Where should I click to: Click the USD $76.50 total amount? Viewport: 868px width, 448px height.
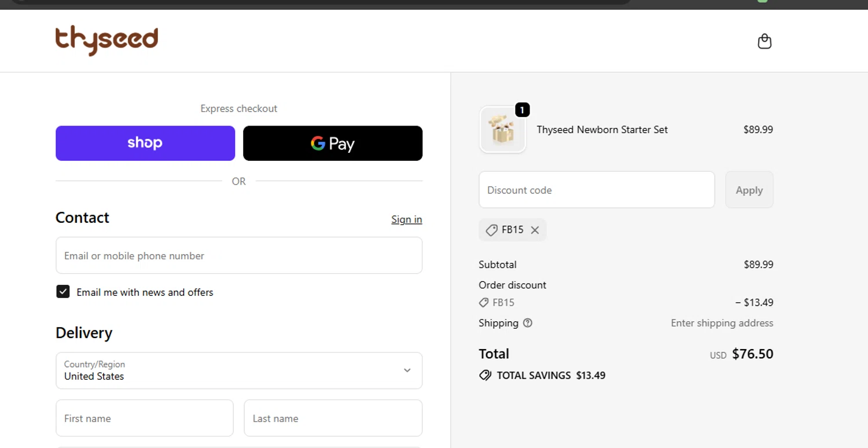(x=742, y=354)
